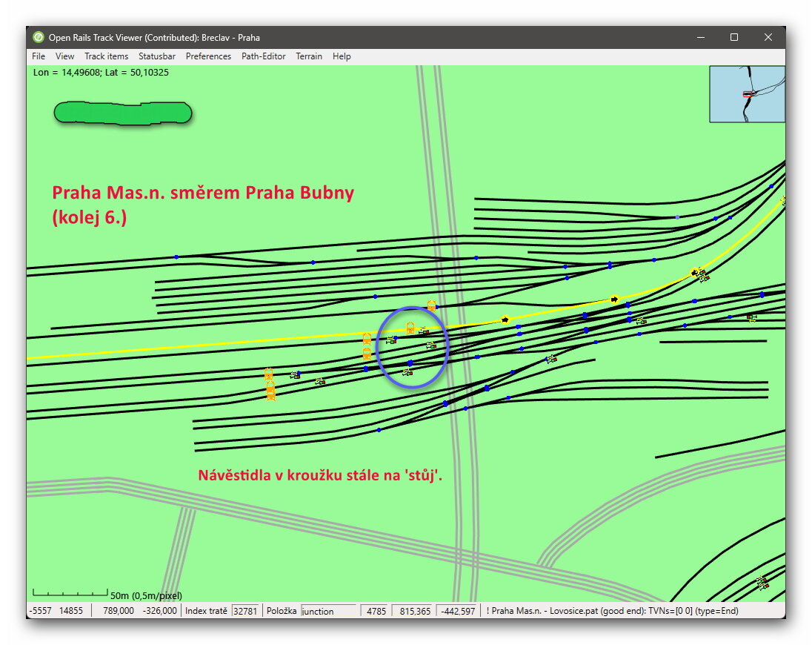Open the File menu
812x645 pixels.
click(39, 56)
